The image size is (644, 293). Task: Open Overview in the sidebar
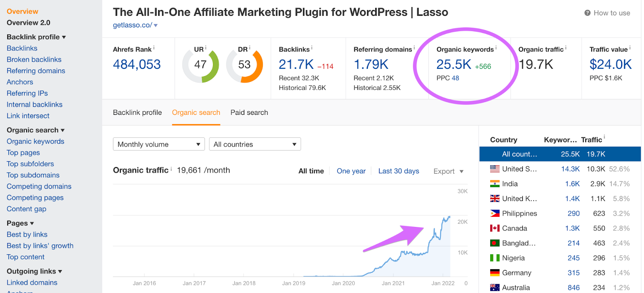23,11
